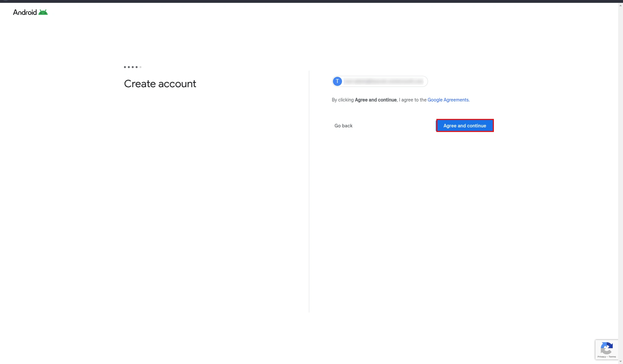Select the fourth progress dot
The image size is (623, 364).
tap(136, 67)
